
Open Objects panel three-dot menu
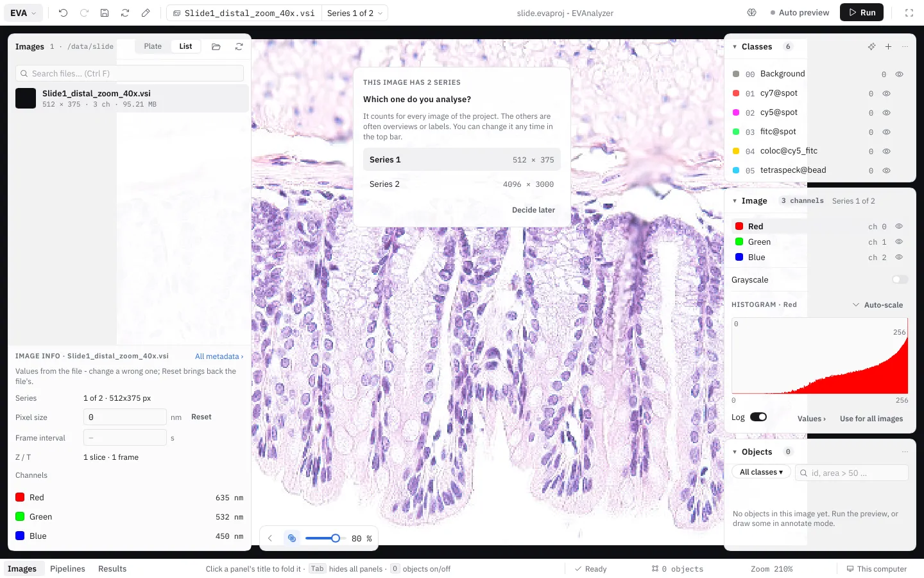pos(905,452)
